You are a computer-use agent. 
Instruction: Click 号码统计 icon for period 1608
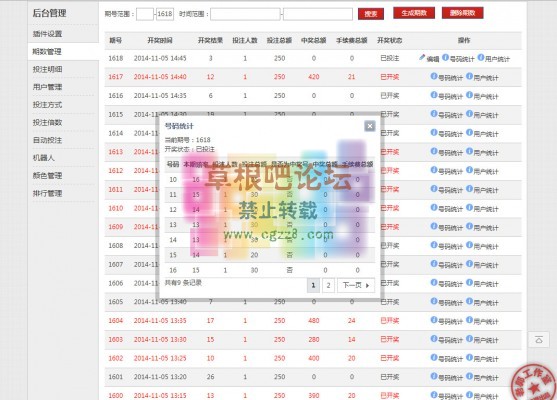(434, 245)
